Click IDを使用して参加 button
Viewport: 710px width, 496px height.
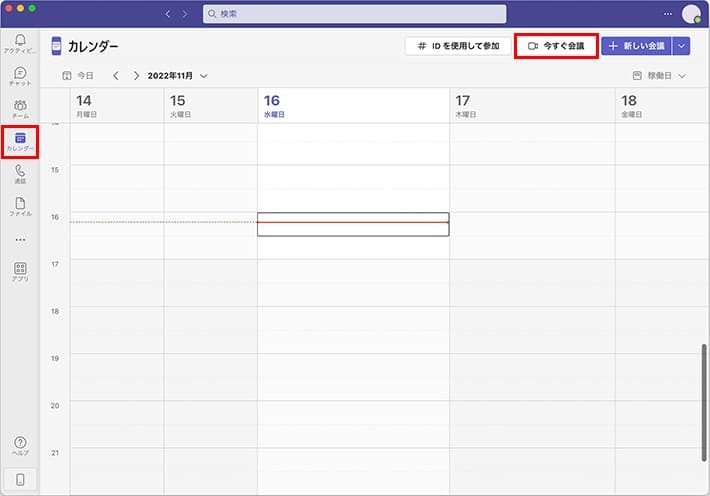(457, 46)
